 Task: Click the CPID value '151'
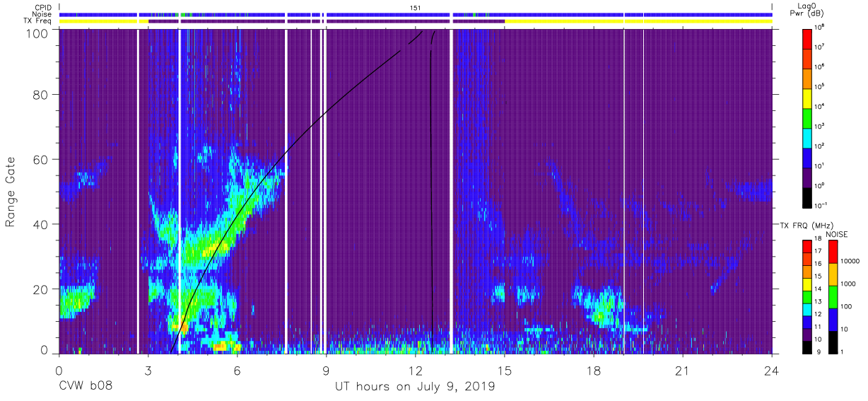click(416, 8)
